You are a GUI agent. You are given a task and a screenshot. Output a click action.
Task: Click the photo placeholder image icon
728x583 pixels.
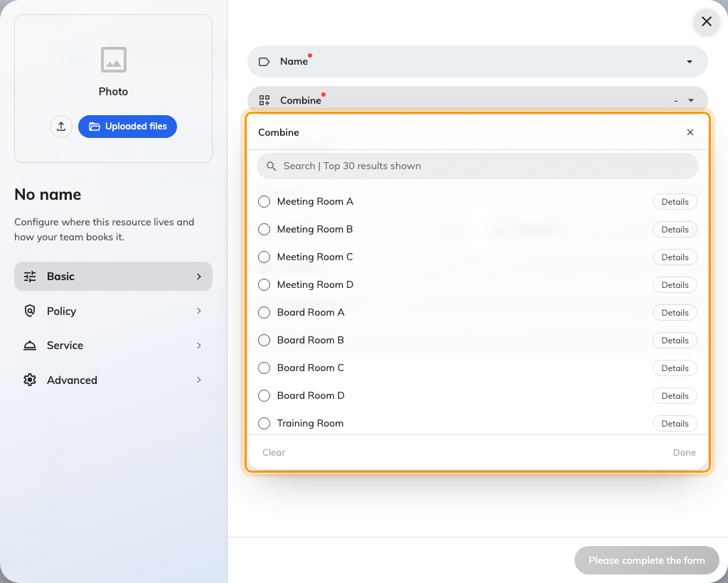coord(114,60)
